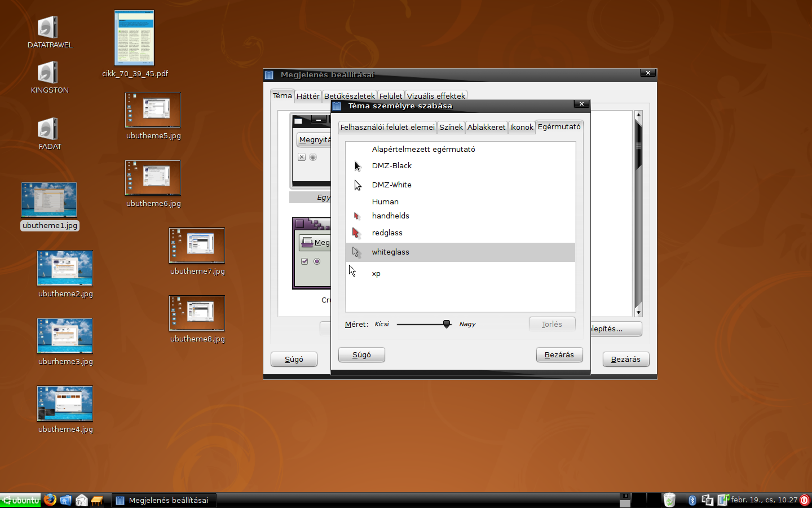This screenshot has width=812, height=508.
Task: Choose the handhelds cursor theme
Action: pyautogui.click(x=460, y=216)
